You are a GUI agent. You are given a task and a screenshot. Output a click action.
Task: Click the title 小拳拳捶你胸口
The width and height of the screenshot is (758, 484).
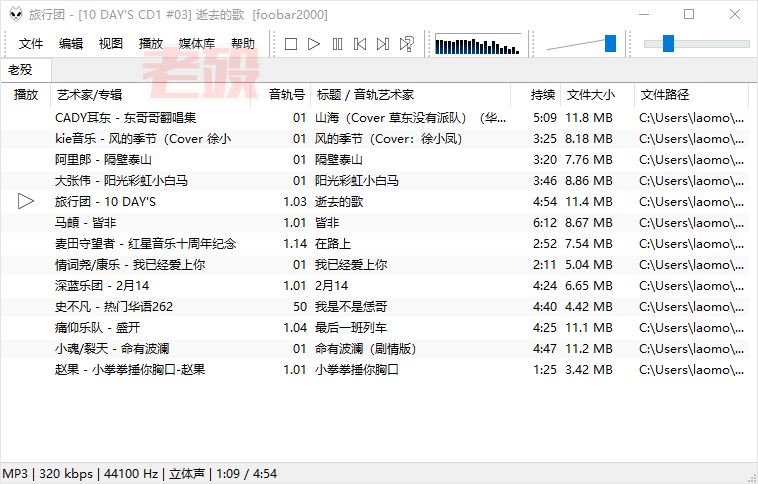coord(357,370)
